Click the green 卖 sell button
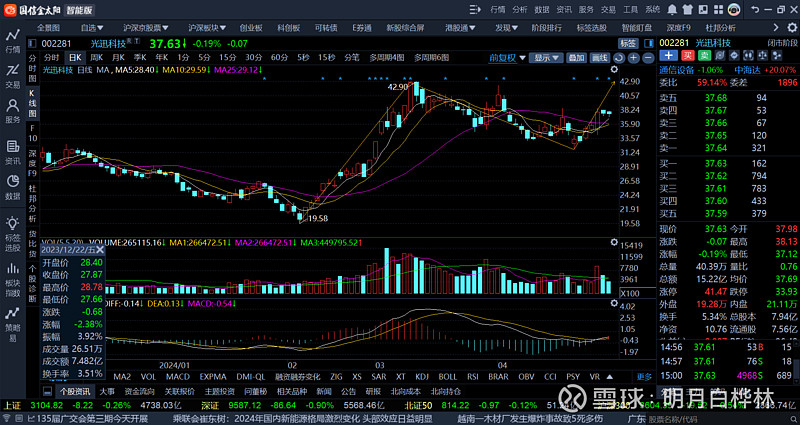Viewport: 800px width, 425px height. point(705,56)
